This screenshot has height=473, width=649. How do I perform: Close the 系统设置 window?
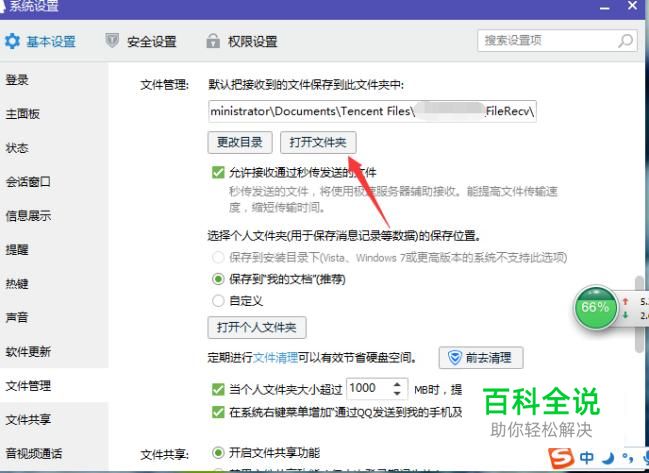632,6
